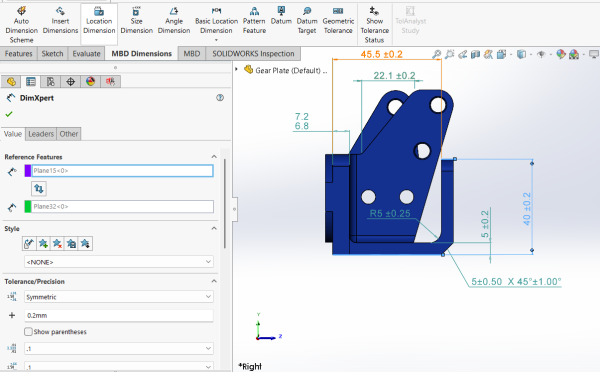Select Size Dimension tool
This screenshot has width=600, height=372.
137,20
